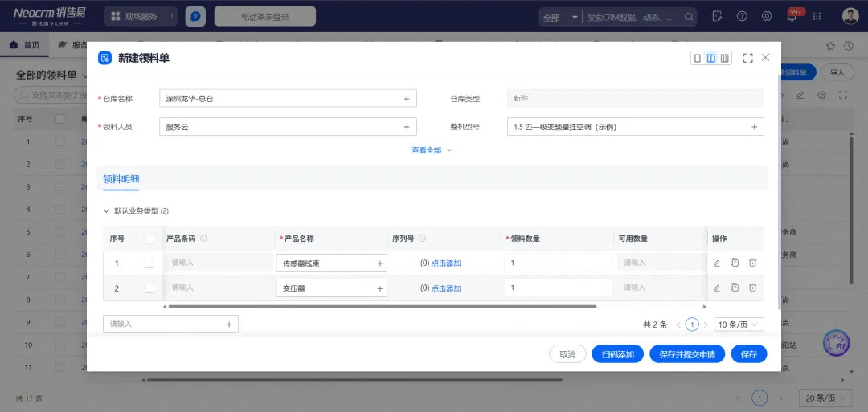Open the help question mark icon
868x412 pixels.
[x=742, y=17]
